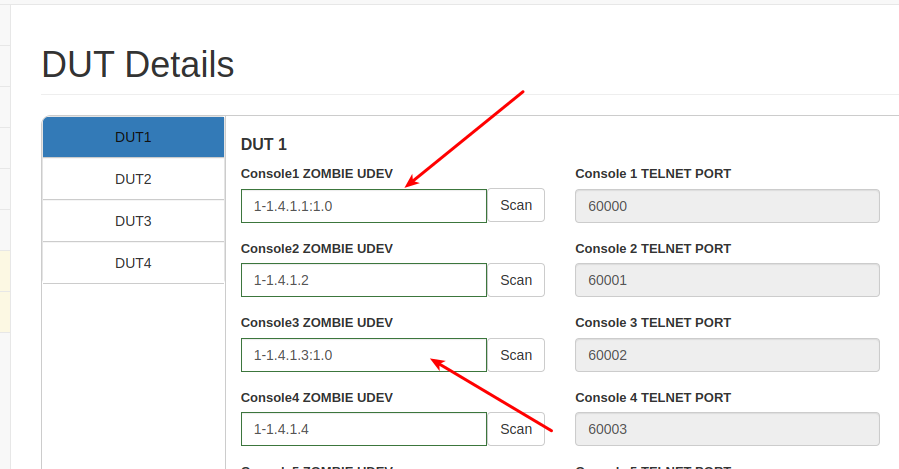Screen dimensions: 899x469
Task: Focus the Console2 ZOMBIE UDEV field
Action: (x=363, y=280)
